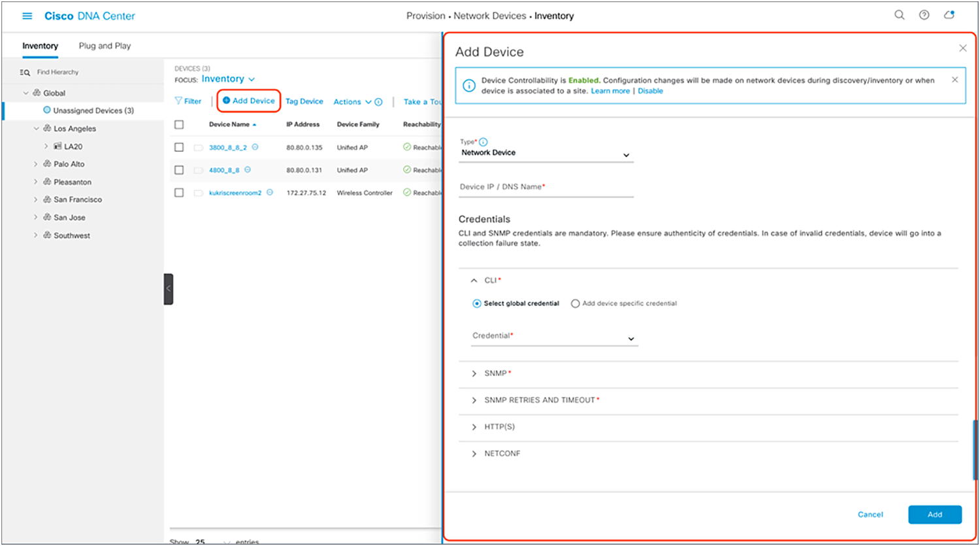This screenshot has width=980, height=546.
Task: Open the Actions dropdown menu
Action: (352, 102)
